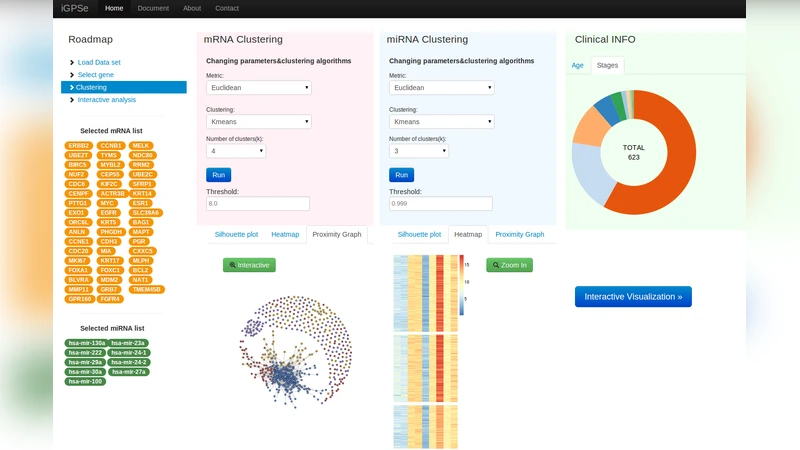Switch Clinical INFO to the Age tab

(578, 65)
